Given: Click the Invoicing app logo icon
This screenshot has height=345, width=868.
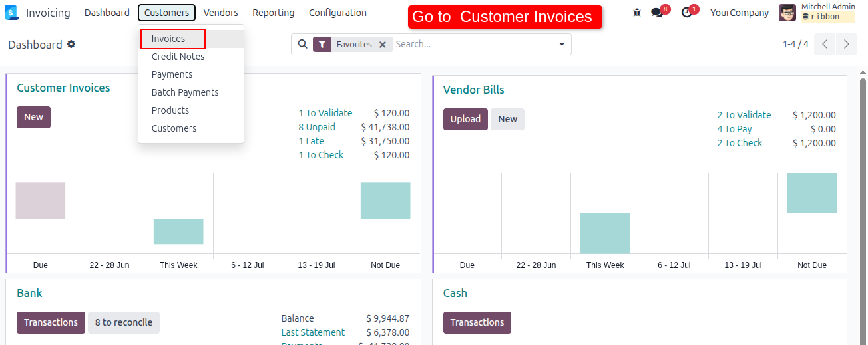Looking at the screenshot, I should (x=11, y=13).
